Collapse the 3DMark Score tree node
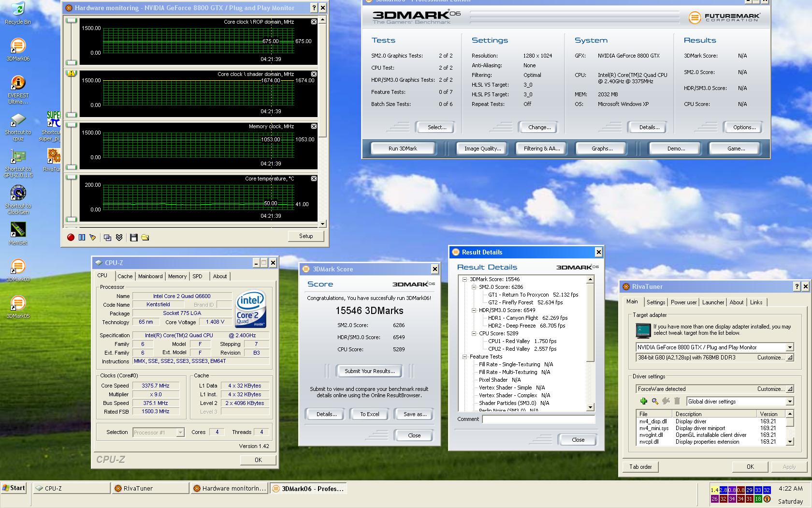Viewport: 812px width, 508px height. 464,279
